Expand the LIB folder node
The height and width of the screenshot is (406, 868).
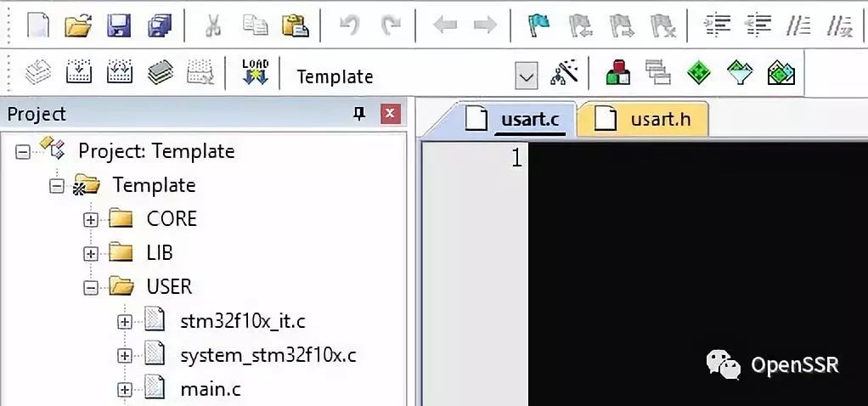90,254
